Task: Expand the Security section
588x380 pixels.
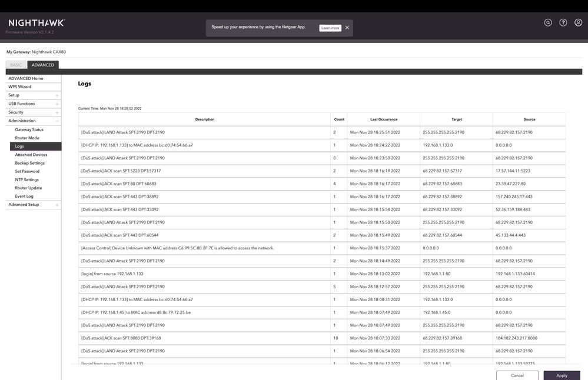Action: pyautogui.click(x=57, y=112)
